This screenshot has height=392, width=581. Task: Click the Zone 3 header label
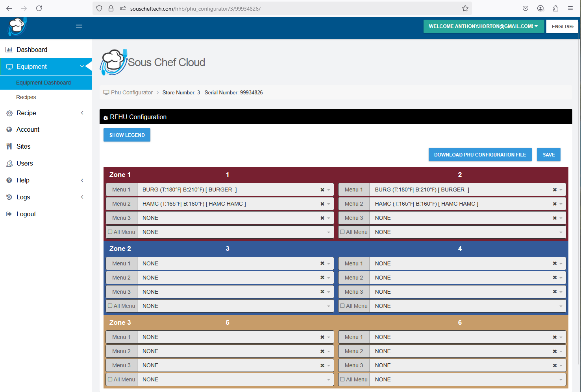point(120,322)
